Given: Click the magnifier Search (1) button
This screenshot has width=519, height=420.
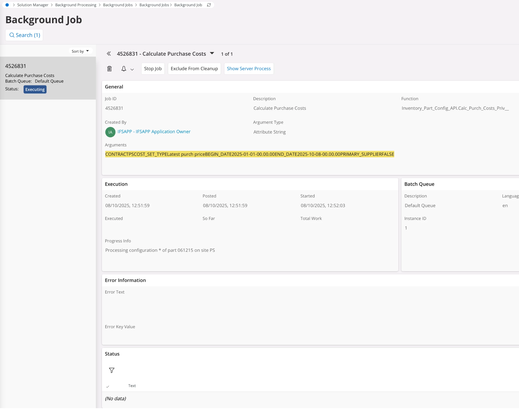Looking at the screenshot, I should (x=24, y=35).
